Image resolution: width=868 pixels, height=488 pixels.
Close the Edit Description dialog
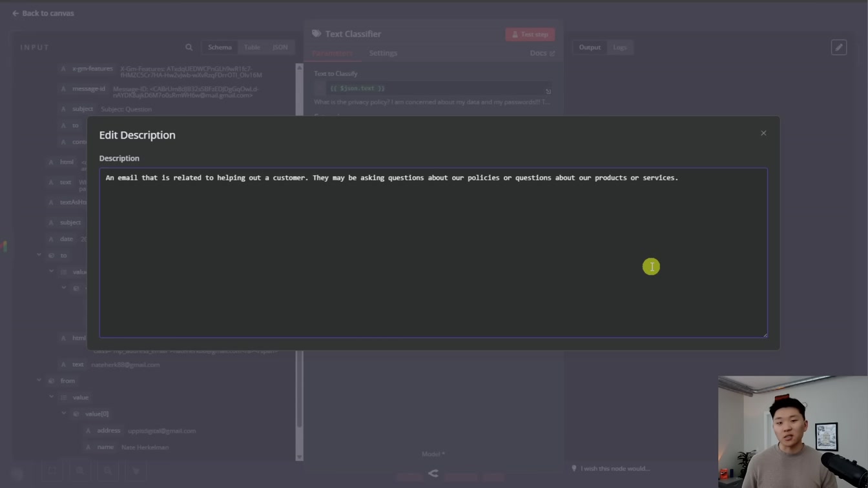763,133
